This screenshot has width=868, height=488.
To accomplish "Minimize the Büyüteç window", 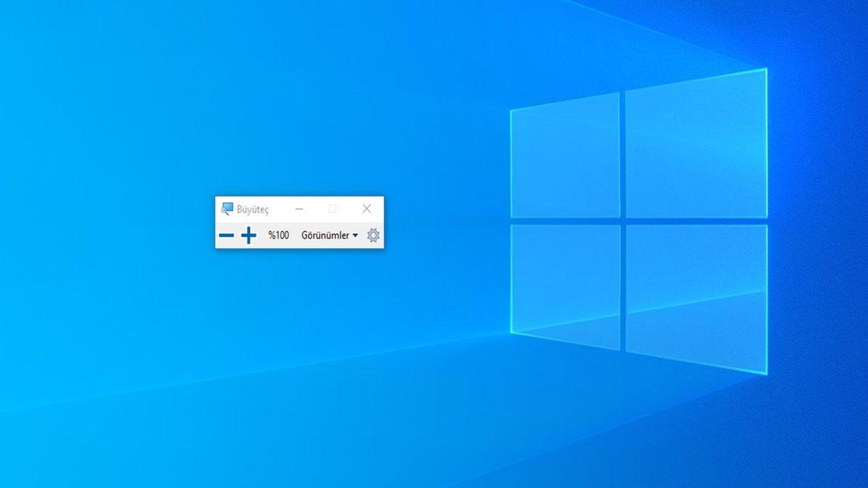I will [299, 208].
